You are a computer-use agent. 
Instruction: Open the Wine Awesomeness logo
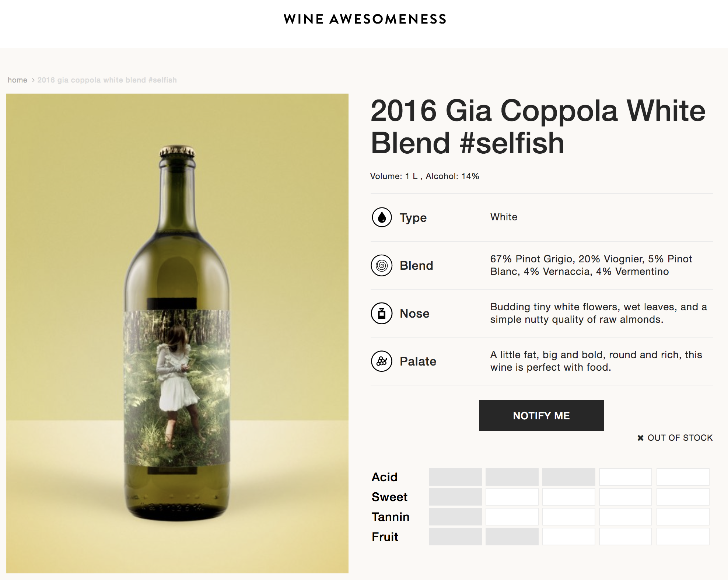tap(365, 19)
